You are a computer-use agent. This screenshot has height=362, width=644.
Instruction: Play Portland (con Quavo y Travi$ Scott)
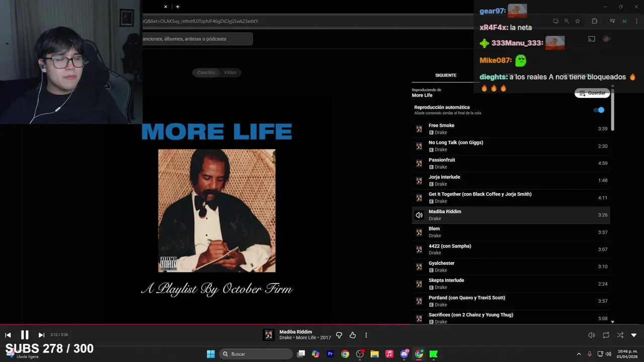click(x=511, y=301)
